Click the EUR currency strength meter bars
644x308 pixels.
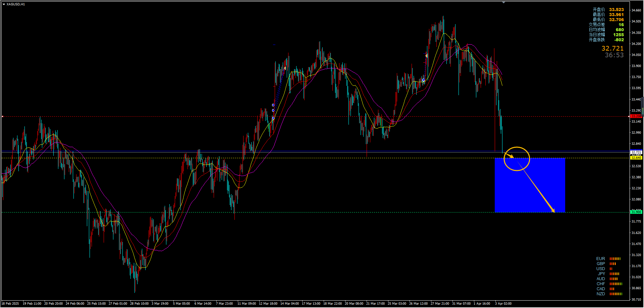click(615, 259)
